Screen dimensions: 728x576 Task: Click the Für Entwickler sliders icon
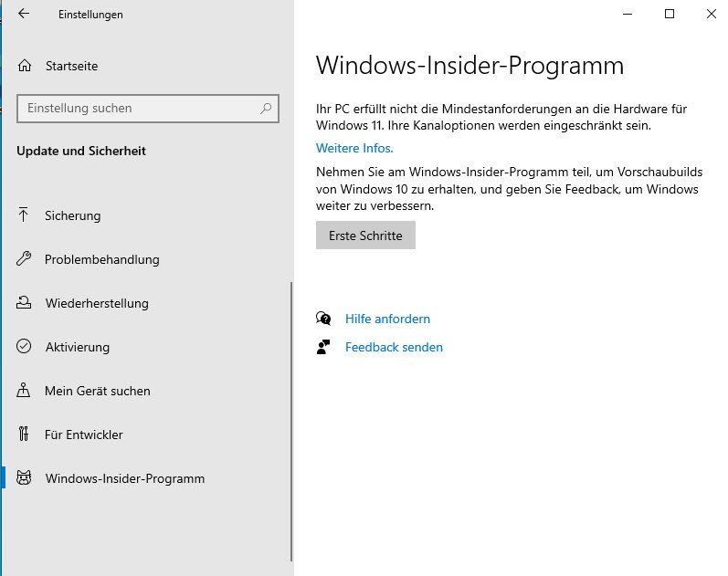[25, 435]
